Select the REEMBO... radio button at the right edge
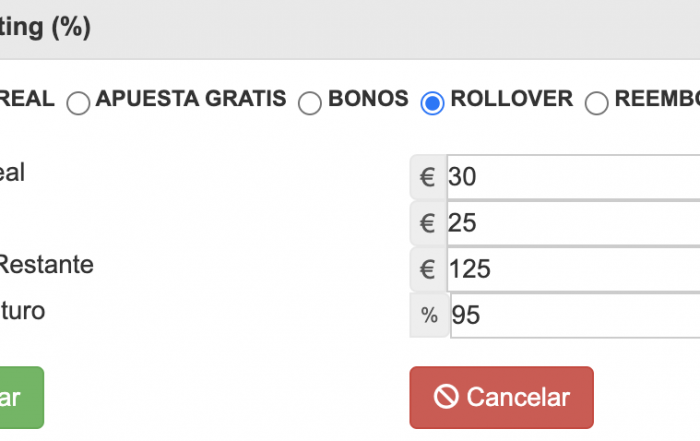The image size is (700, 441). click(596, 103)
